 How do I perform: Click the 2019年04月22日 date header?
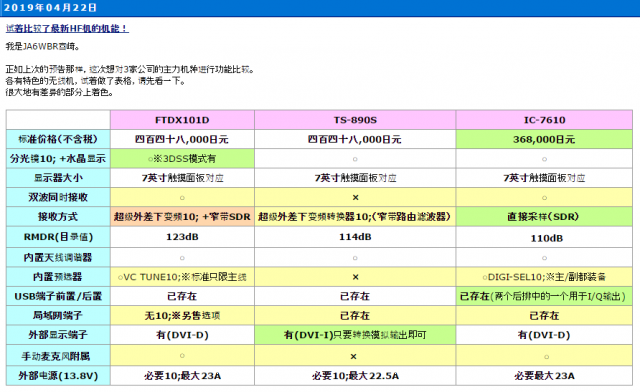click(x=50, y=7)
